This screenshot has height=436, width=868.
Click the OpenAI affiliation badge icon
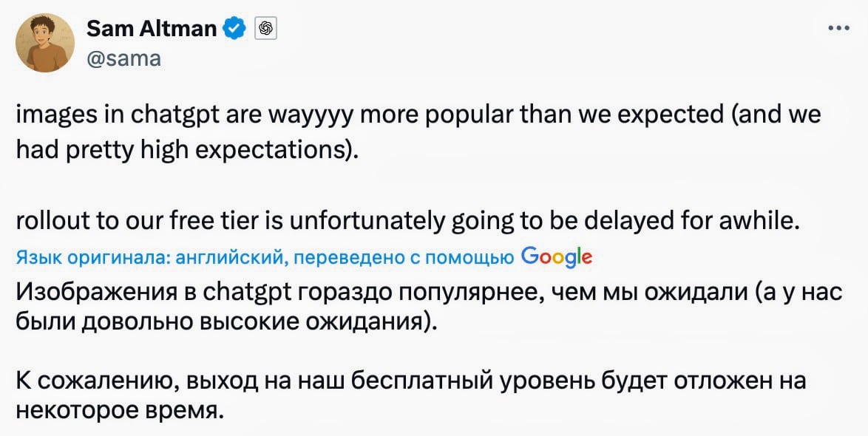[x=265, y=30]
